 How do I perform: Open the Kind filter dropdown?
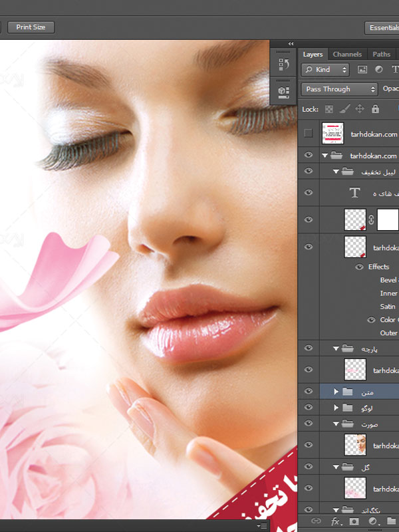coord(325,70)
